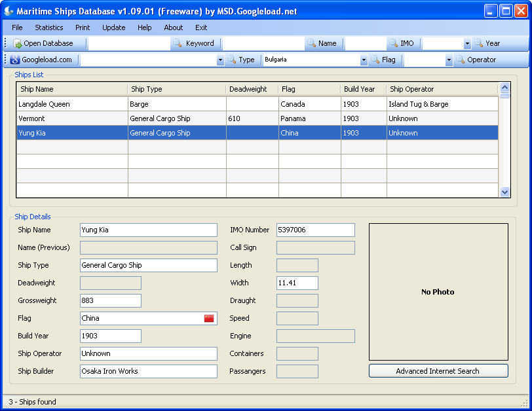Sort by Ship Type column header
This screenshot has width=532, height=411.
point(177,89)
